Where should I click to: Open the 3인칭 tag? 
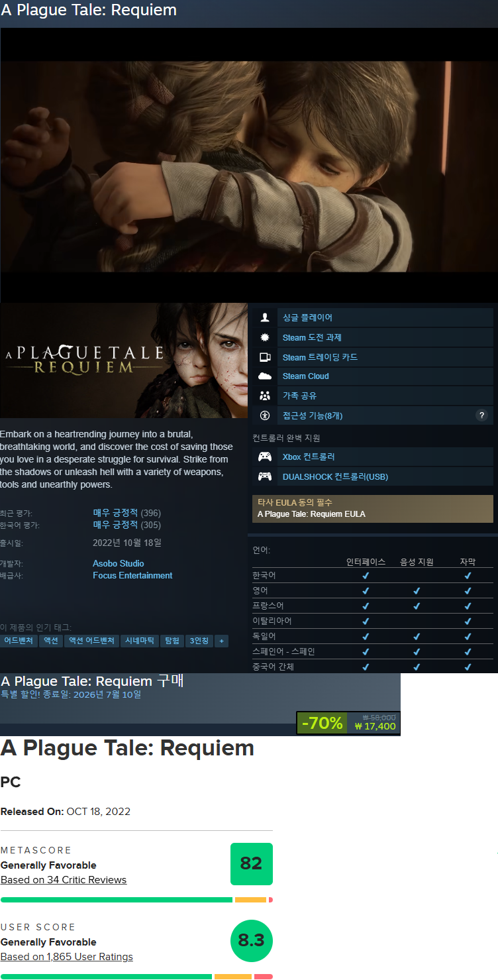point(199,641)
